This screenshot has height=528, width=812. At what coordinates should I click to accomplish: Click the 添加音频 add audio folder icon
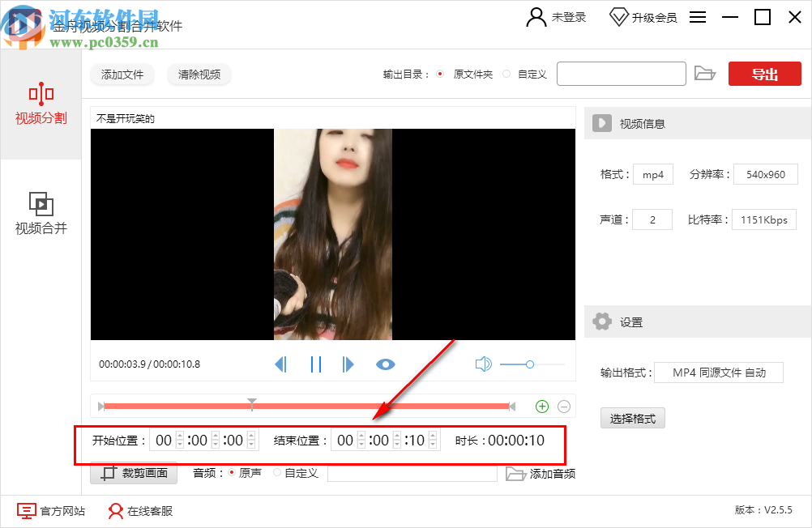tap(517, 474)
